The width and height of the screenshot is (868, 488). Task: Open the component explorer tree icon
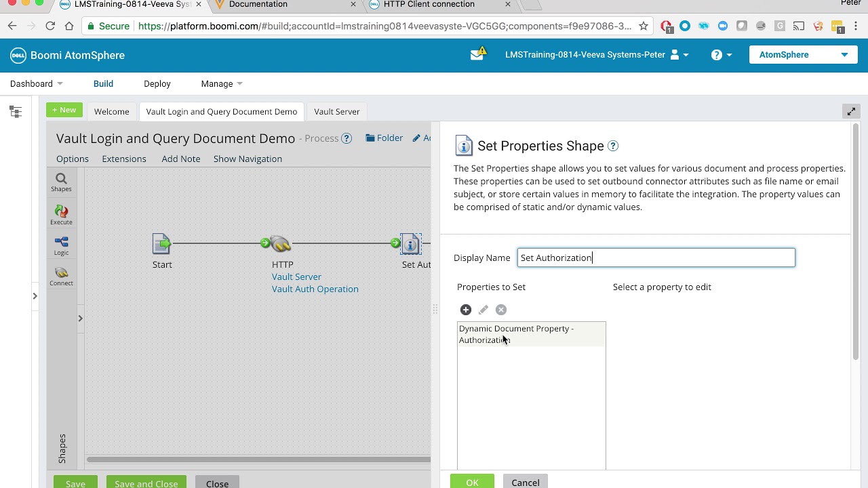coord(16,112)
